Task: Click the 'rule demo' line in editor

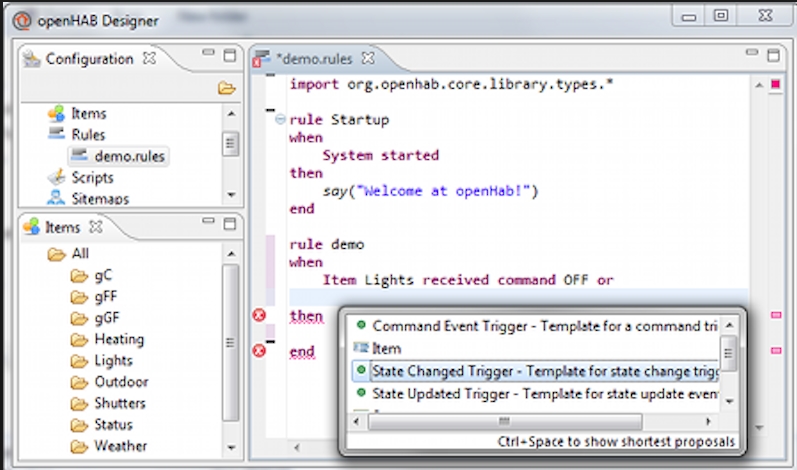Action: point(327,244)
